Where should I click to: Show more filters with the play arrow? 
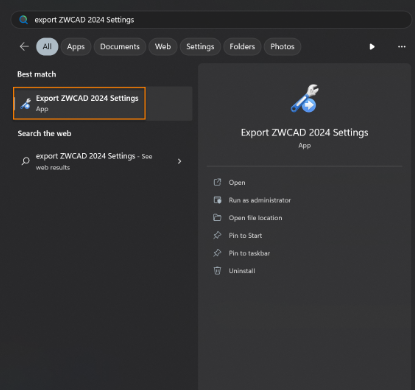point(372,47)
